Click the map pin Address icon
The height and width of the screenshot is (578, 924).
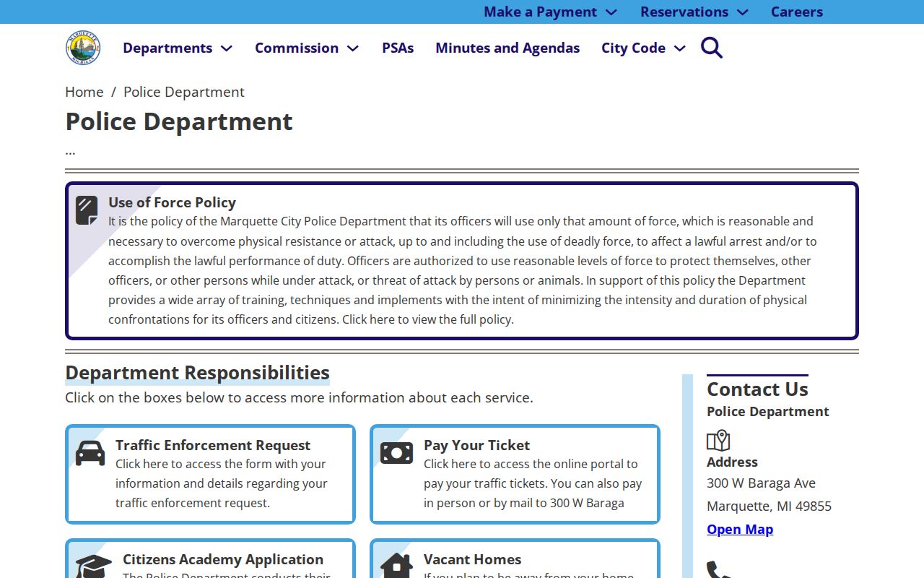(718, 441)
